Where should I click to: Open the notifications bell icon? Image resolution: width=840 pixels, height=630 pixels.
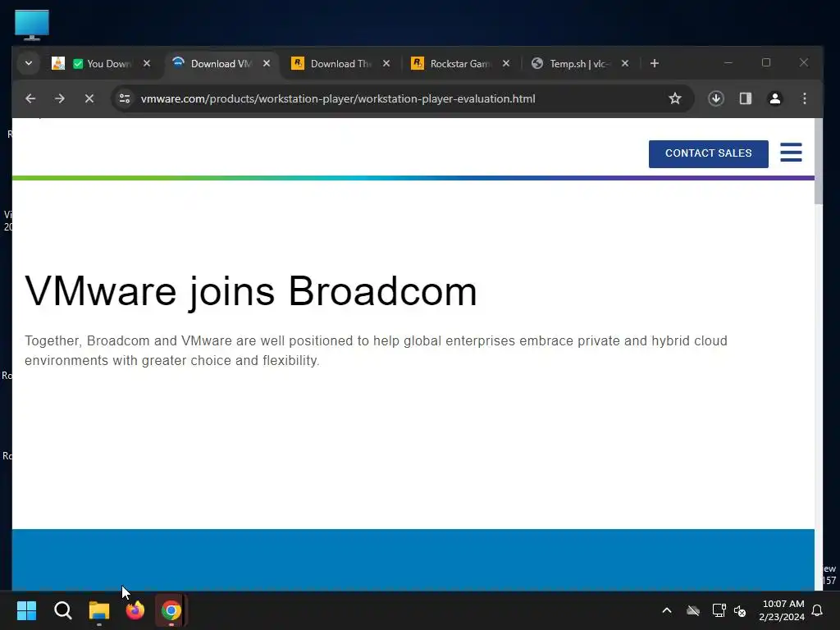818,610
